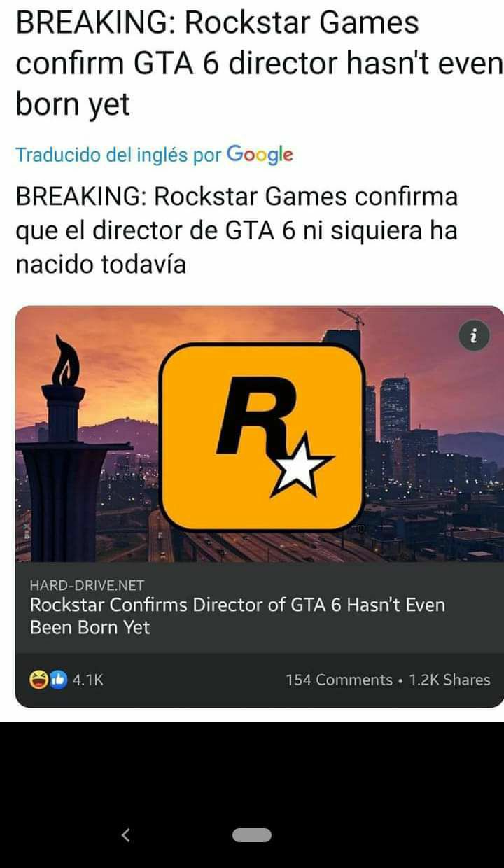Screen dimensions: 504x868
Task: Tap the info icon on the link preview
Action: [x=474, y=337]
